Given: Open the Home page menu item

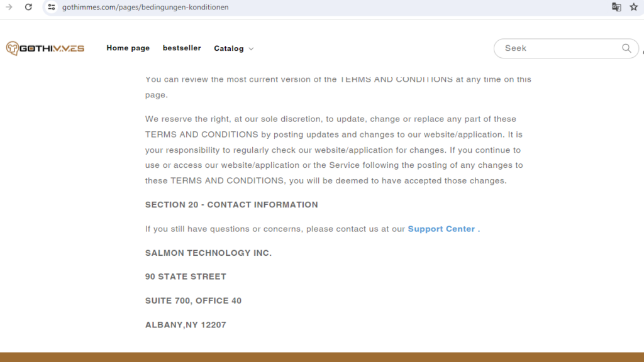Looking at the screenshot, I should (128, 48).
